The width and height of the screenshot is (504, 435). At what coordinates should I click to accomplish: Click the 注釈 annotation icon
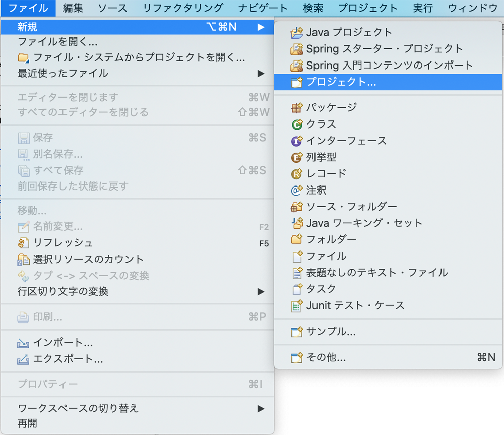297,191
